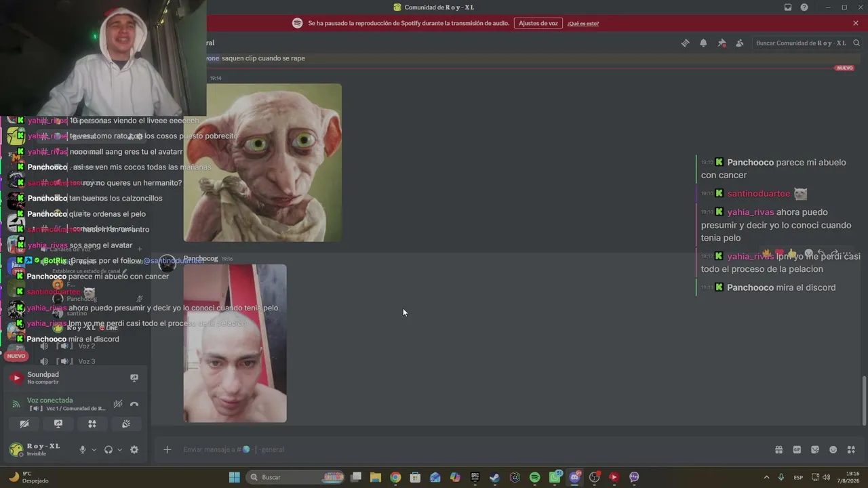This screenshot has height=488, width=868.
Task: Toggle microphone mute beside Roy-XL
Action: (x=83, y=449)
